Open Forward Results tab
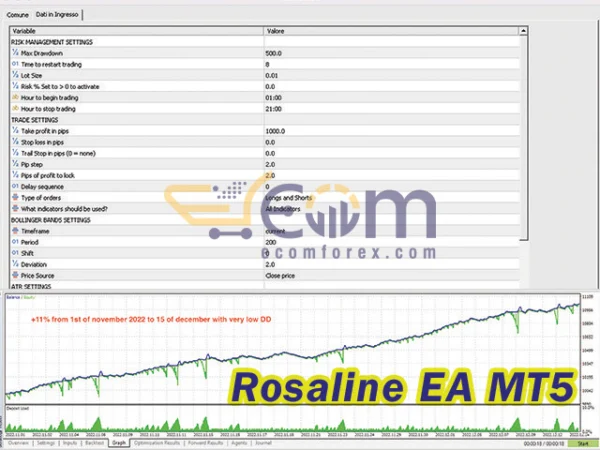This screenshot has width=600, height=450. [x=205, y=443]
